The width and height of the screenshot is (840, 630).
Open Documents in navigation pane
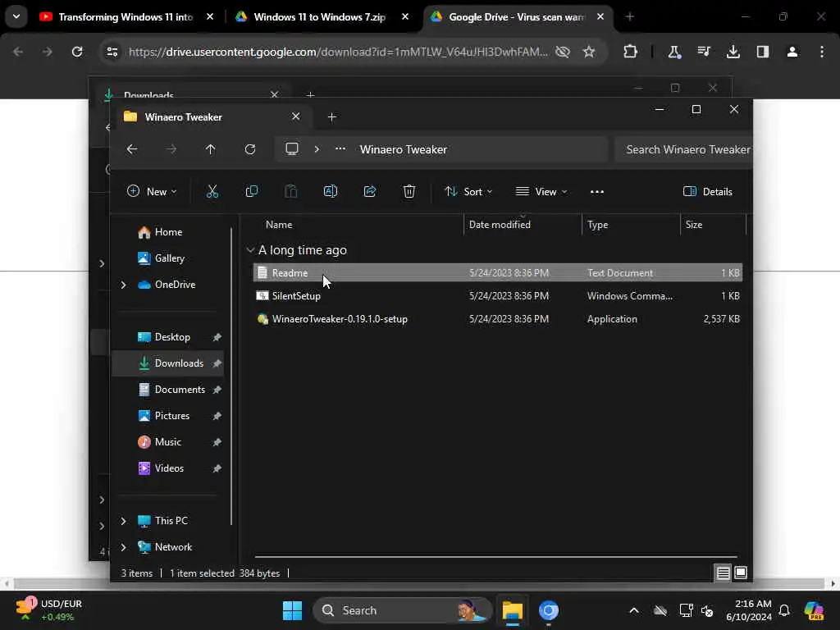point(167,390)
